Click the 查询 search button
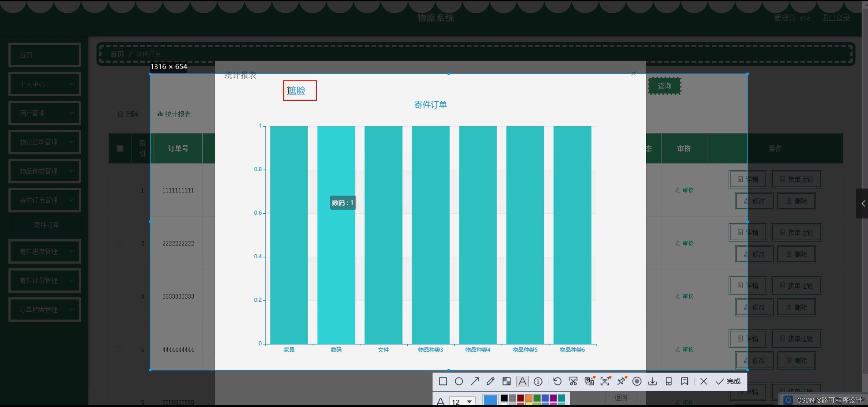Viewport: 868px width, 407px height. click(x=664, y=86)
